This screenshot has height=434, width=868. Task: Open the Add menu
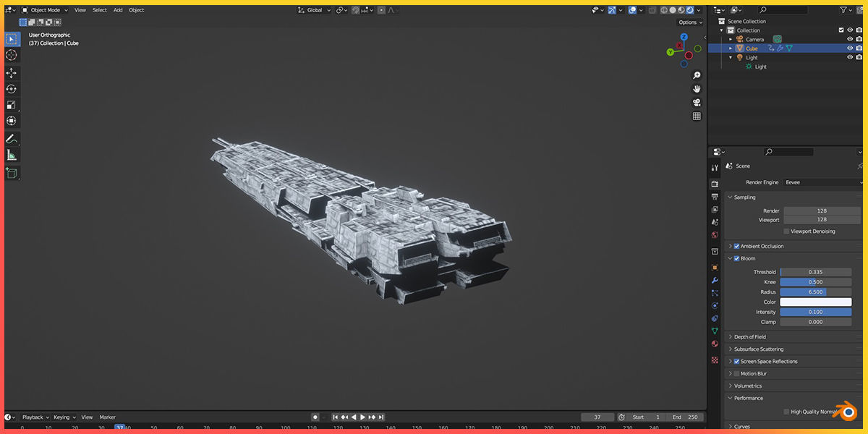[x=118, y=10]
